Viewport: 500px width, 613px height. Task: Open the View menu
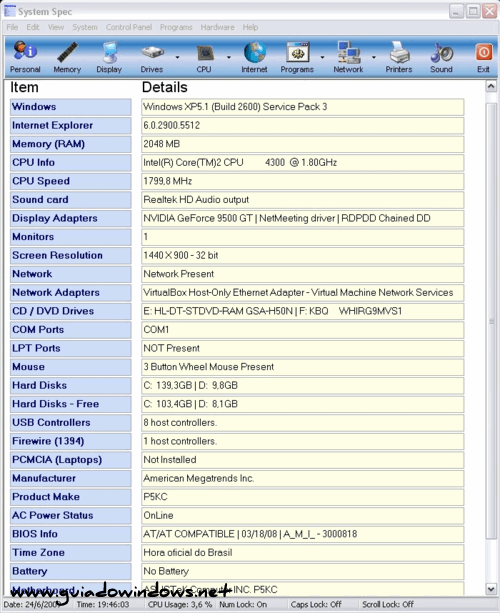point(56,27)
